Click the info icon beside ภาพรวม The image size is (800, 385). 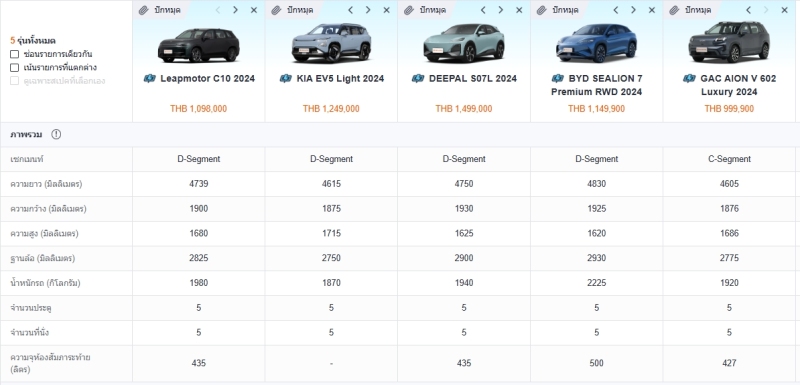tap(56, 134)
